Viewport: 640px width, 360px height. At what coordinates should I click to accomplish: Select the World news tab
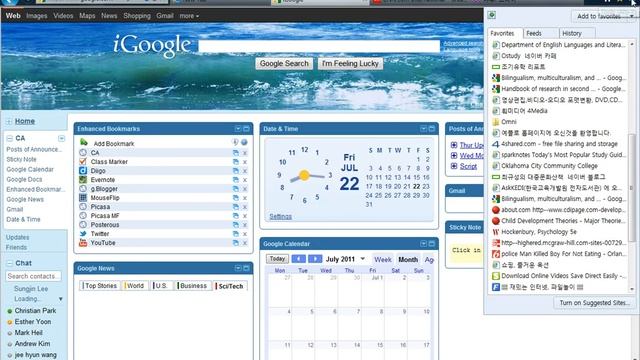coord(135,286)
